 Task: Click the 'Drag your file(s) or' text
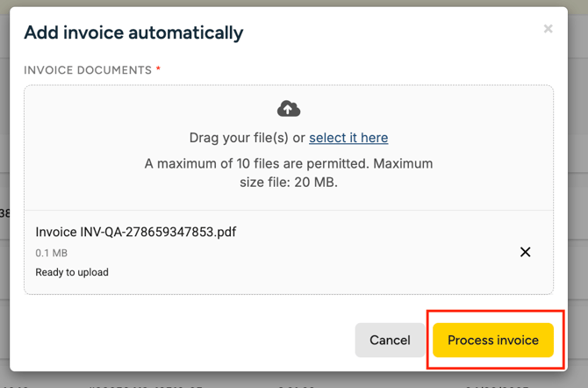point(247,138)
